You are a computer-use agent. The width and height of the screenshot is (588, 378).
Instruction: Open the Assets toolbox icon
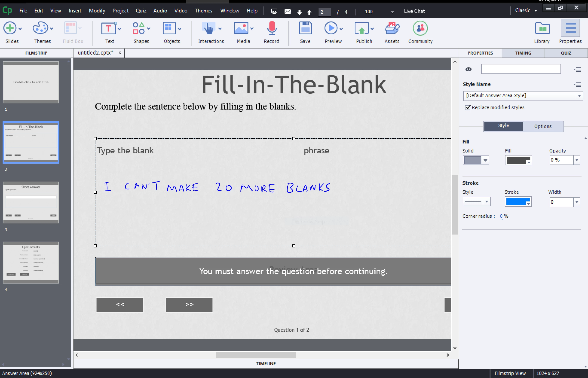tap(392, 29)
